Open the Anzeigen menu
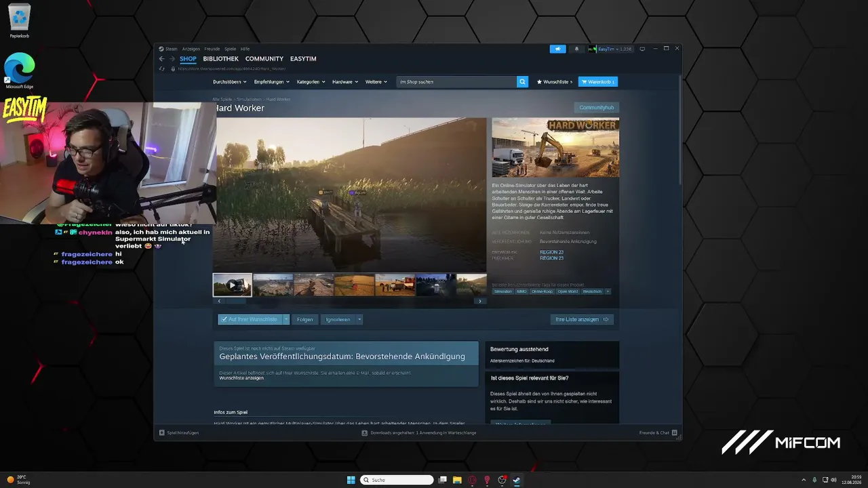Screen dimensions: 868x488 coord(191,49)
